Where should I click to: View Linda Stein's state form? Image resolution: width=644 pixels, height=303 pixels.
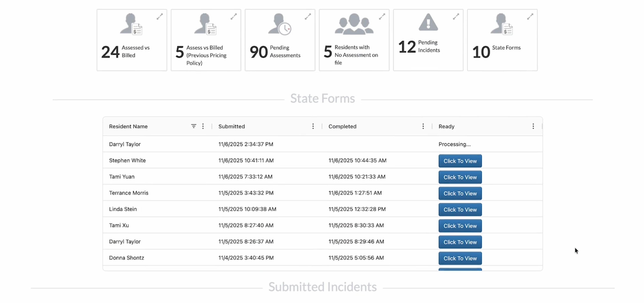point(460,209)
